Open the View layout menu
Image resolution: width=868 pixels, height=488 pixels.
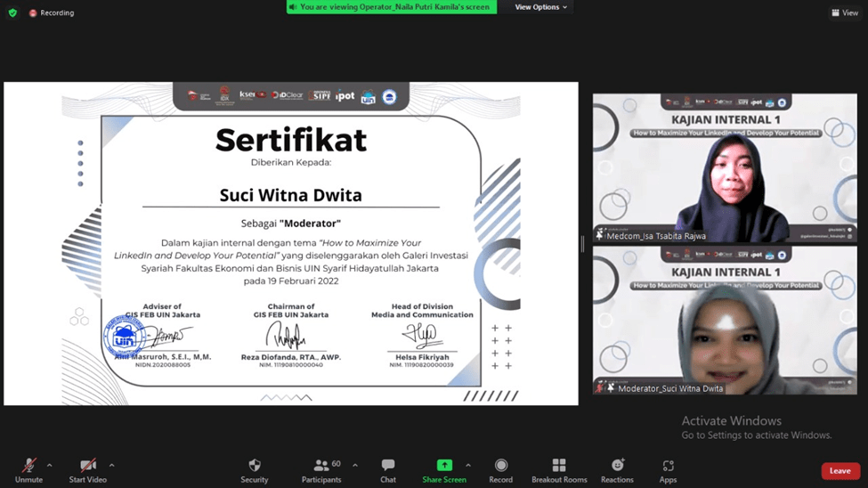pos(843,13)
